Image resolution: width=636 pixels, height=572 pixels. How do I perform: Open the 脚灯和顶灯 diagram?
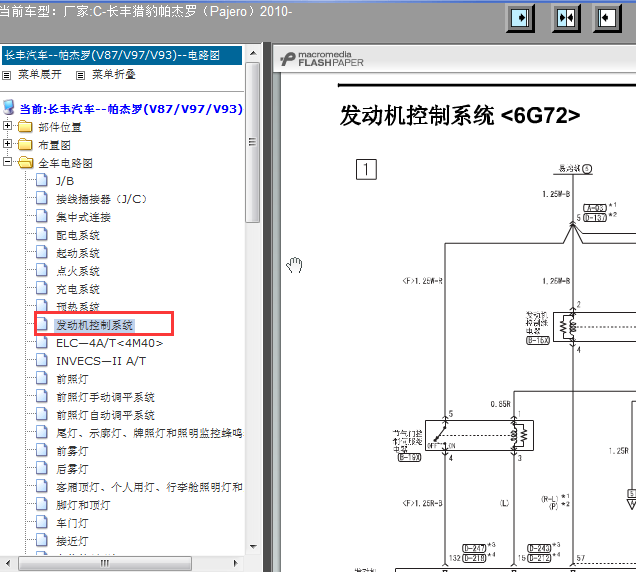click(x=83, y=505)
